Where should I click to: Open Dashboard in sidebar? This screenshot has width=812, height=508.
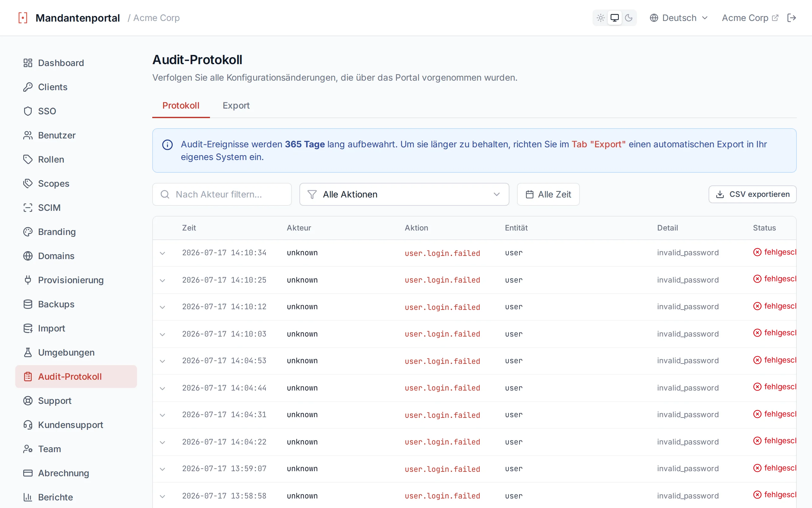click(76, 63)
